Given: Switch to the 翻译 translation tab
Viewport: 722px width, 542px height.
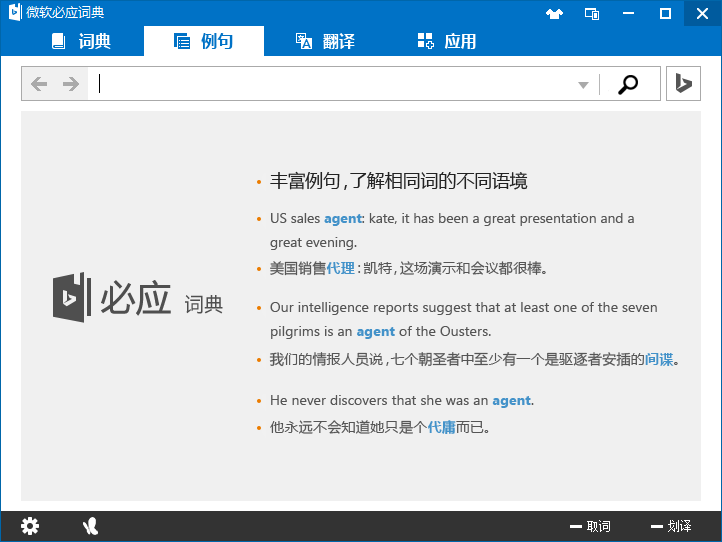Looking at the screenshot, I should [325, 41].
